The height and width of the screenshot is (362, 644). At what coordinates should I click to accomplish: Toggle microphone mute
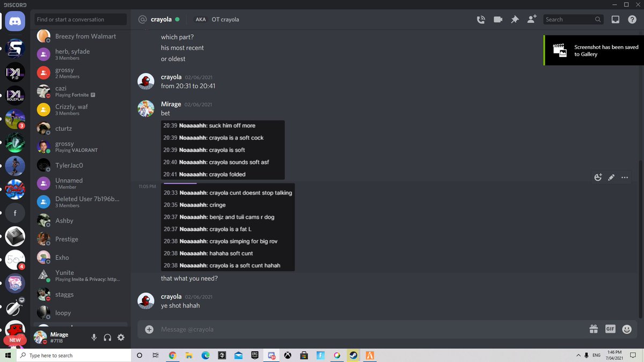tap(94, 337)
